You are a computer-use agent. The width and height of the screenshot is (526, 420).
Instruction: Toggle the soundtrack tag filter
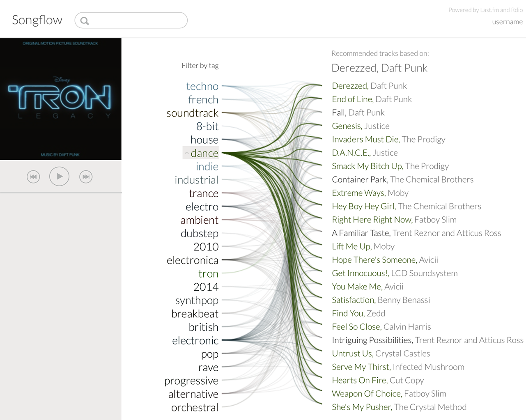[x=192, y=113]
